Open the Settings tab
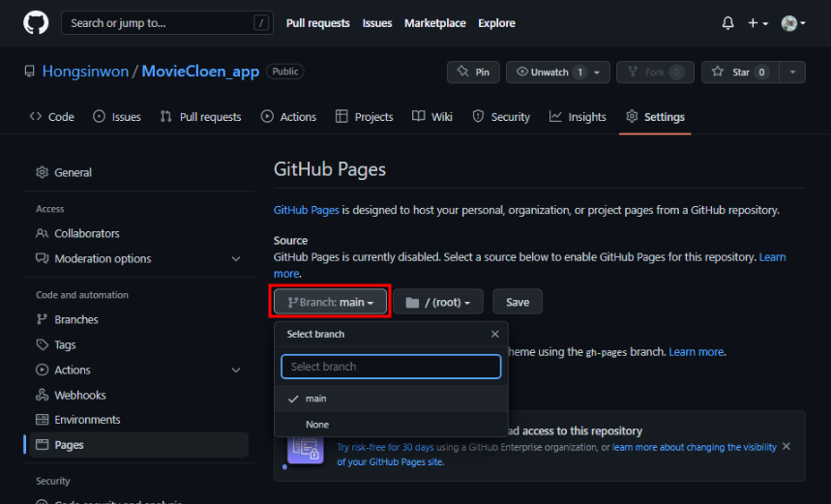 [x=655, y=117]
